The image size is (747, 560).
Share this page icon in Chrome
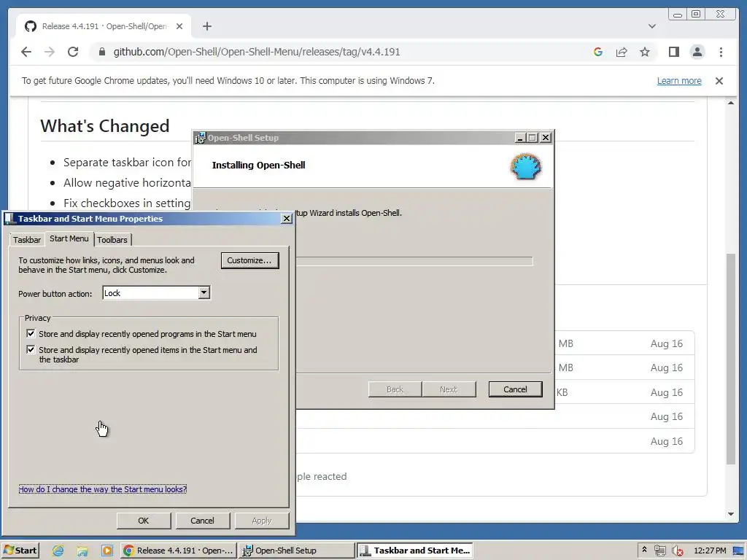tap(622, 52)
